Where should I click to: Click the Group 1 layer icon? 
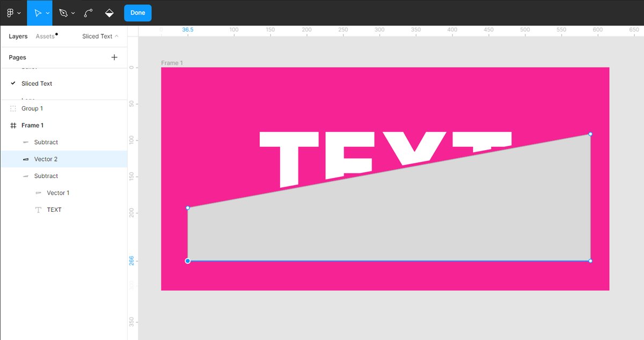click(x=13, y=108)
